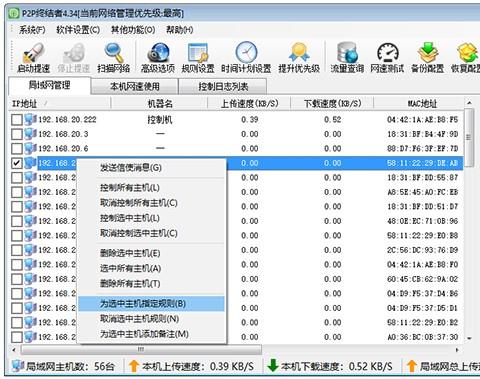Open 流量查询 database icon
480x379 pixels.
point(347,52)
